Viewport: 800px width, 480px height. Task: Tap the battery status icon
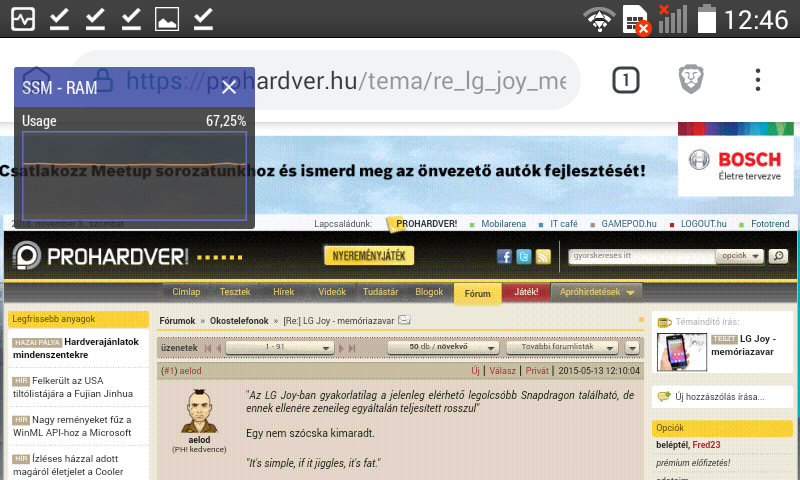[707, 19]
